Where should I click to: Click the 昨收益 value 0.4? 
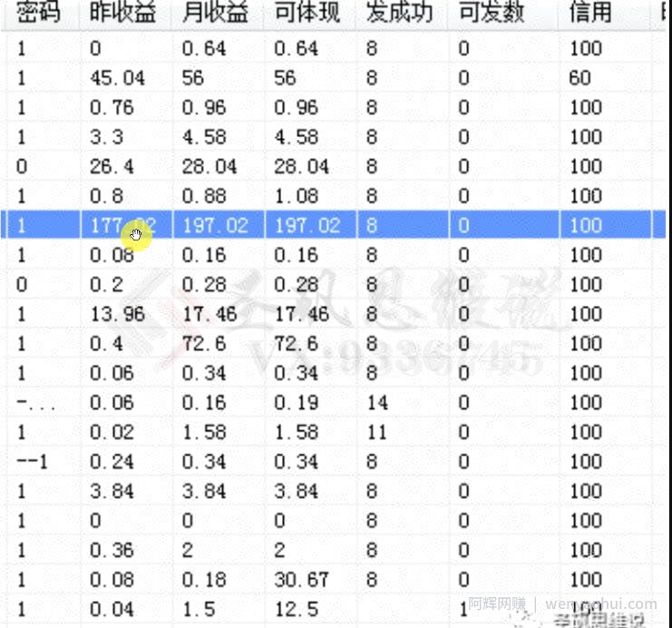tap(107, 344)
